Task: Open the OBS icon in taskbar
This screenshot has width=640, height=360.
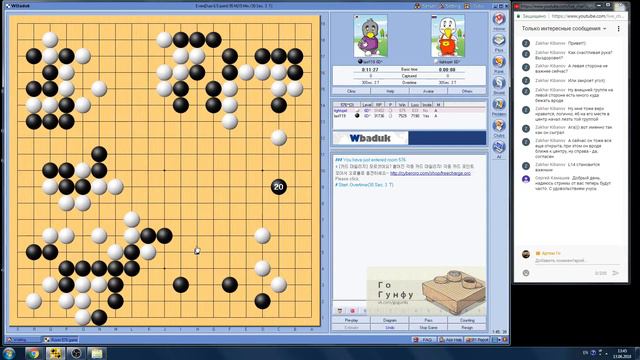Action: tap(76, 353)
